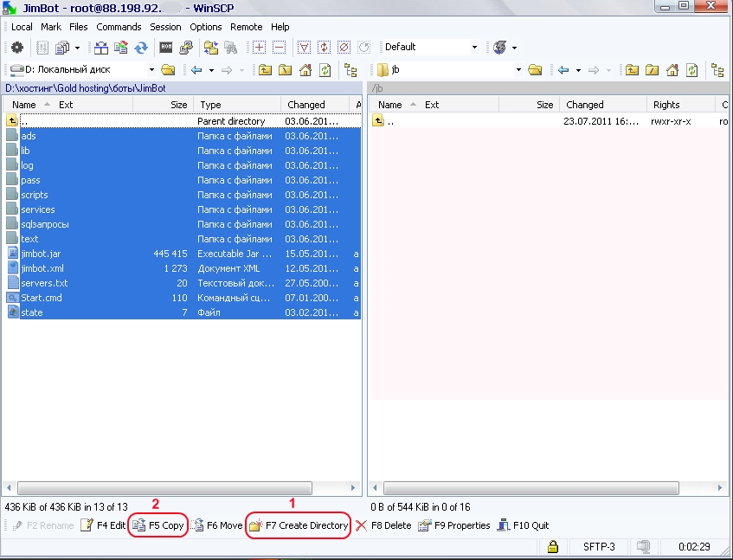Click F4 Edit button

point(103,525)
